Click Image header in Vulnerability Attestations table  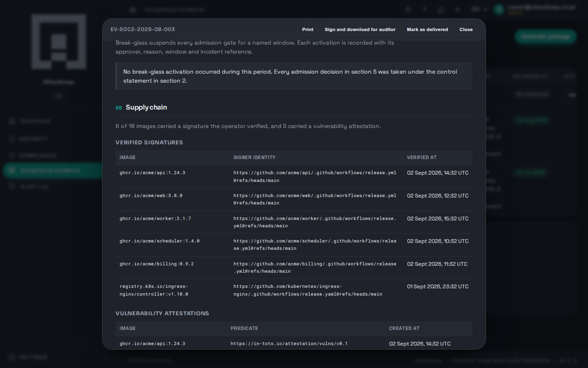127,328
